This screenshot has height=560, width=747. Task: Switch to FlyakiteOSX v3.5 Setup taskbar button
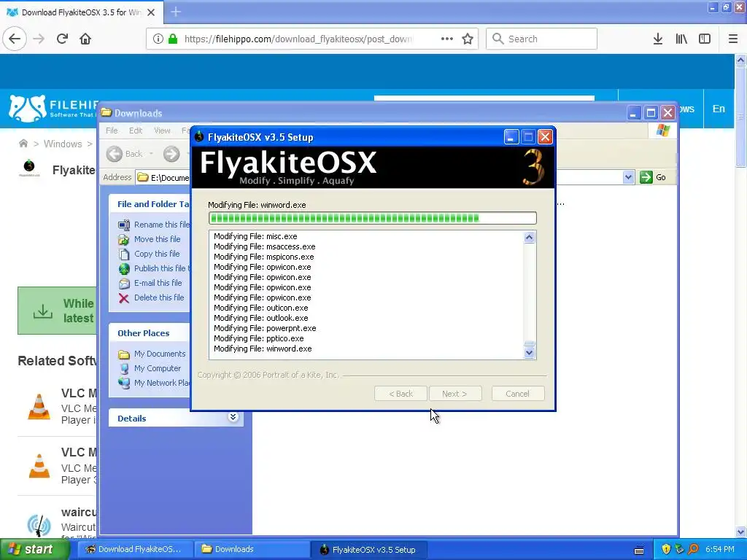coord(370,550)
